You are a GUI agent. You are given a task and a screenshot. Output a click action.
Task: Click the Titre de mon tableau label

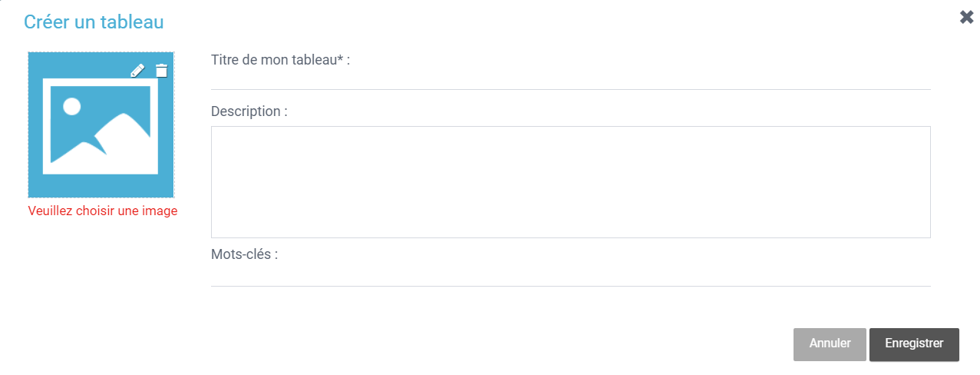point(280,60)
